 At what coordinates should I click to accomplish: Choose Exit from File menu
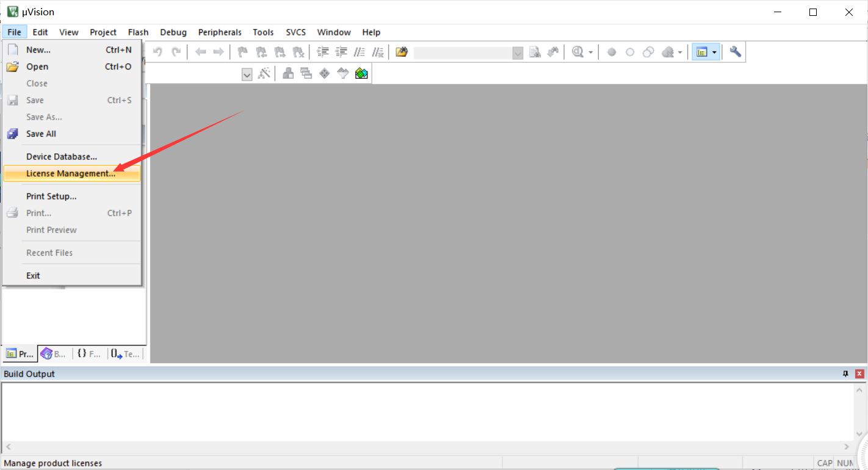(73, 276)
